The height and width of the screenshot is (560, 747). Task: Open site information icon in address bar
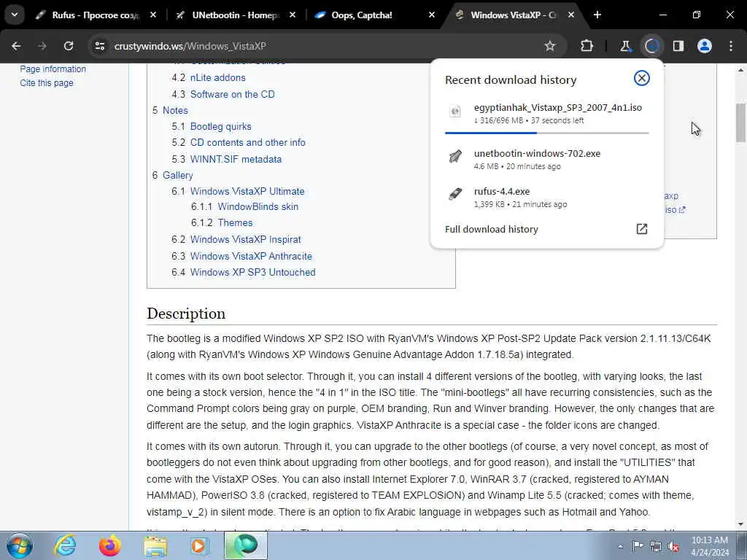(99, 46)
